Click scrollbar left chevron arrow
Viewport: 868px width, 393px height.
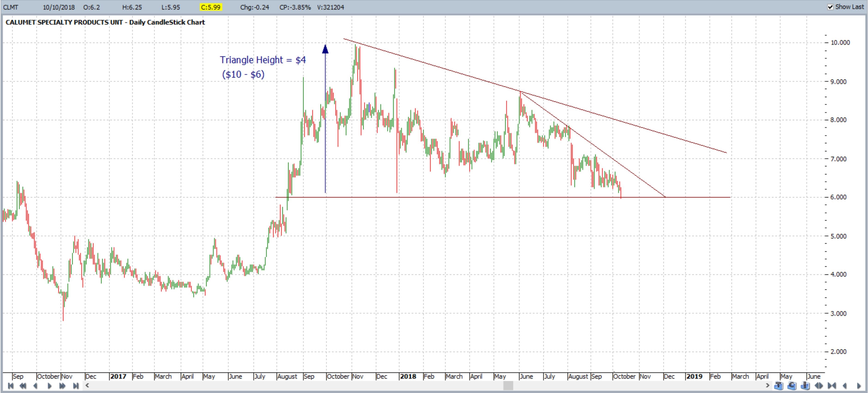(x=87, y=385)
